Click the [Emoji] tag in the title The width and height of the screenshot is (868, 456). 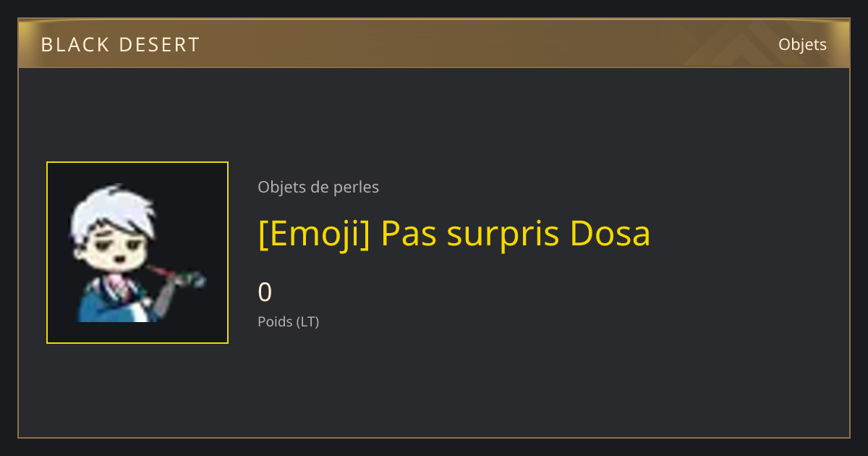pyautogui.click(x=314, y=235)
